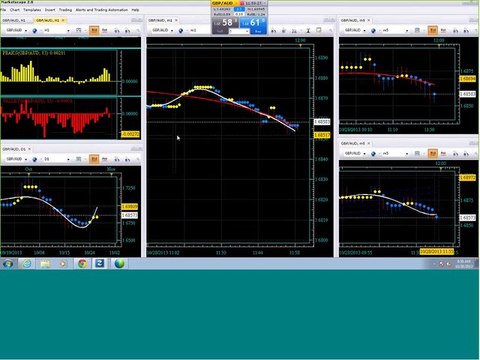Click the globe icon in lower-right m5 toolbar
This screenshot has width=480, height=360.
[373, 154]
